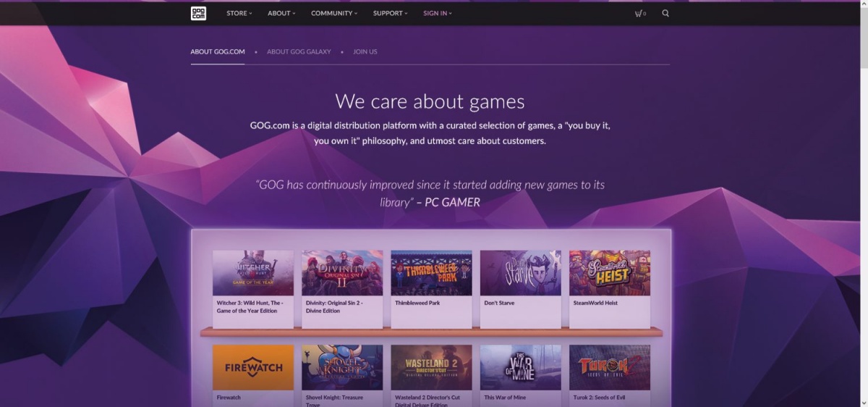The width and height of the screenshot is (868, 407).
Task: Click the Witcher 3: Wild Hunt title text
Action: point(250,307)
